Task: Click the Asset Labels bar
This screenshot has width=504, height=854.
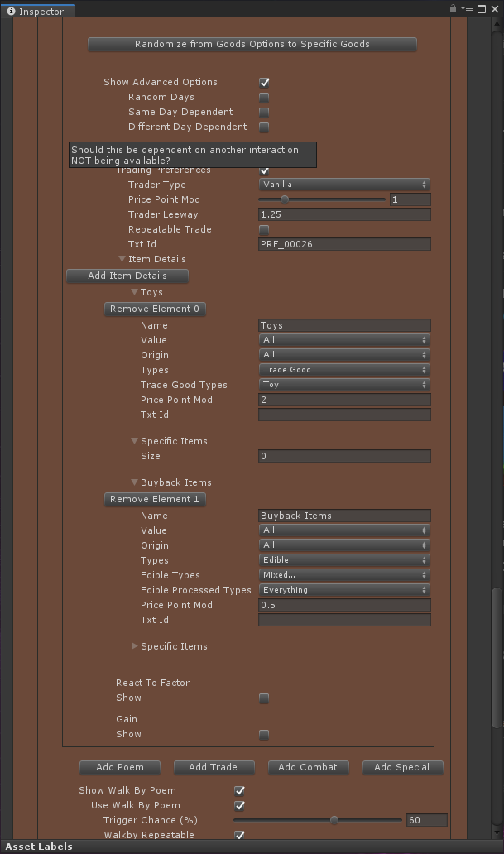Action: pos(252,847)
